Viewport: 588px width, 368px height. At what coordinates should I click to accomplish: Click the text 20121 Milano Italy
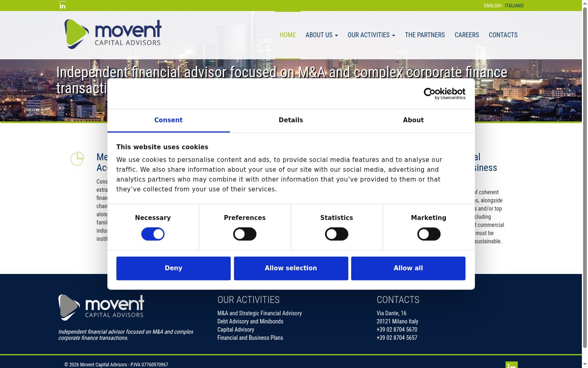tap(397, 321)
